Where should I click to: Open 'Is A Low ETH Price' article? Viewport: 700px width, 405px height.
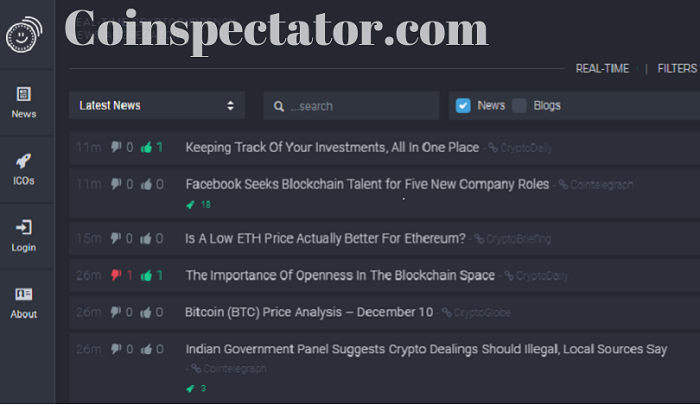point(325,238)
